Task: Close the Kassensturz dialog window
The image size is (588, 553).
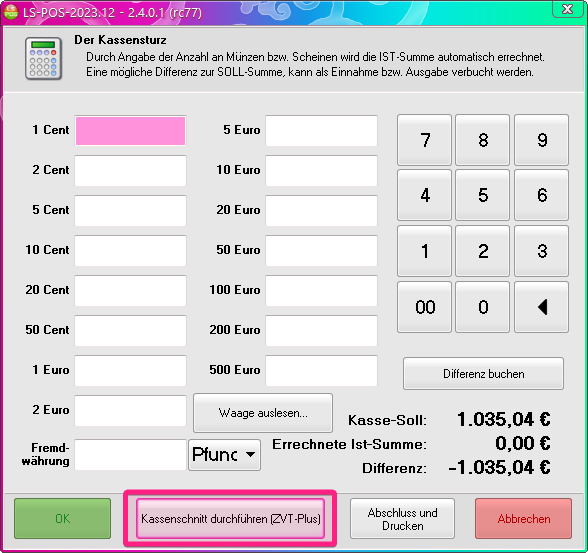Action: [568, 8]
